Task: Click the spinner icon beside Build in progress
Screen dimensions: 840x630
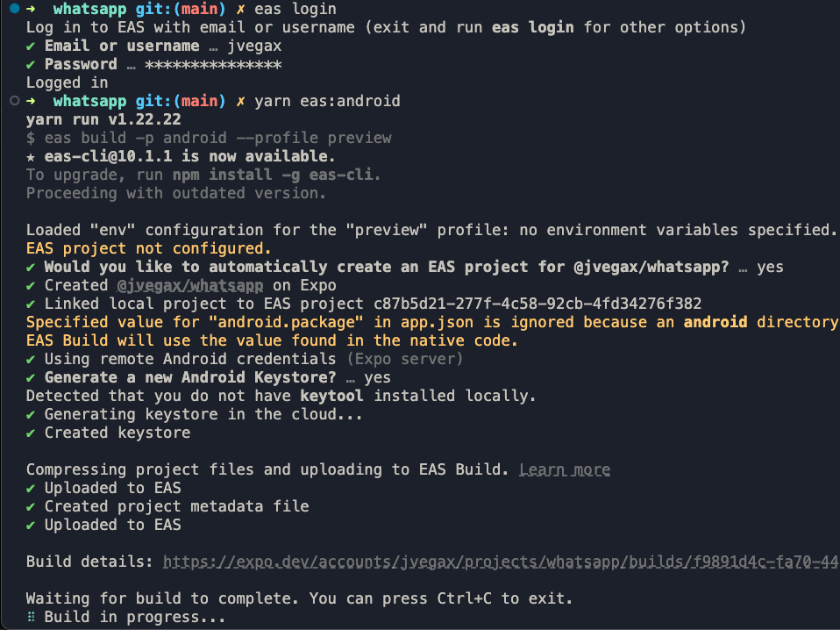Action: pyautogui.click(x=32, y=617)
